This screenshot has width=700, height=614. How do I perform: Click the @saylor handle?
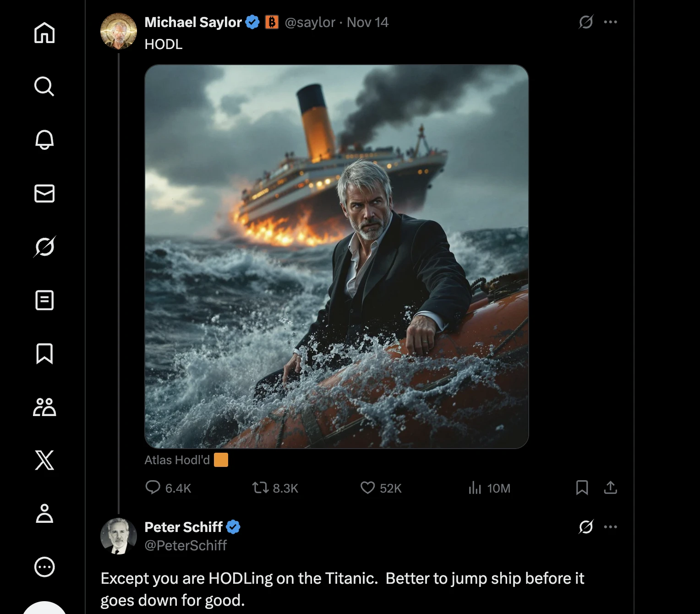tap(310, 22)
